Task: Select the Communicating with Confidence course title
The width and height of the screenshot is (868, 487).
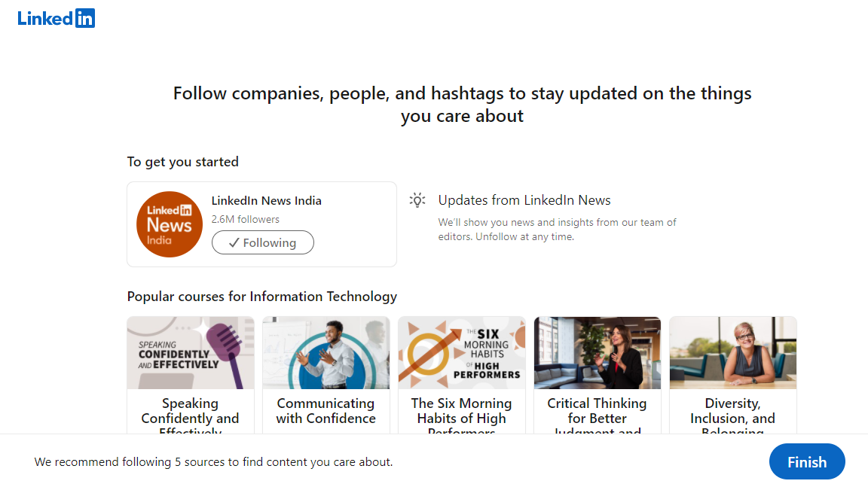Action: click(325, 410)
